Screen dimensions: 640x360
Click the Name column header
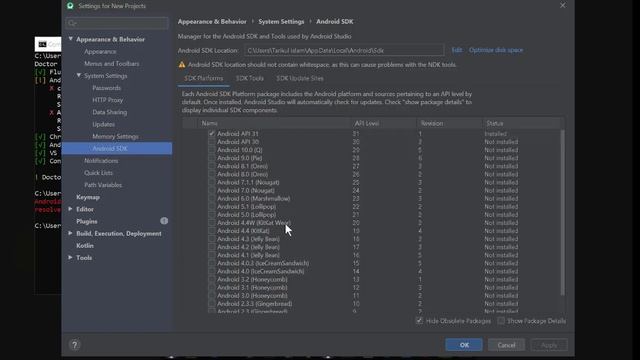273,123
